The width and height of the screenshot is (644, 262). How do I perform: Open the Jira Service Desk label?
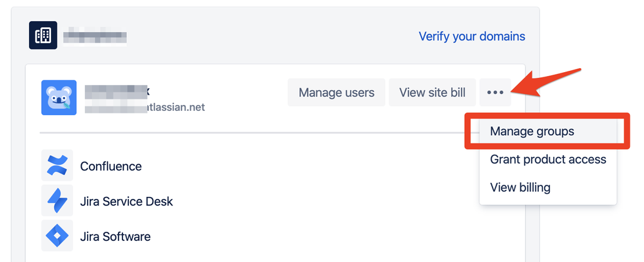126,201
